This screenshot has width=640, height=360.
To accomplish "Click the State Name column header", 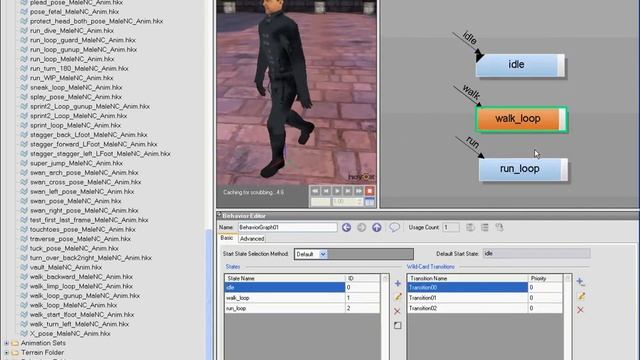I will click(285, 278).
